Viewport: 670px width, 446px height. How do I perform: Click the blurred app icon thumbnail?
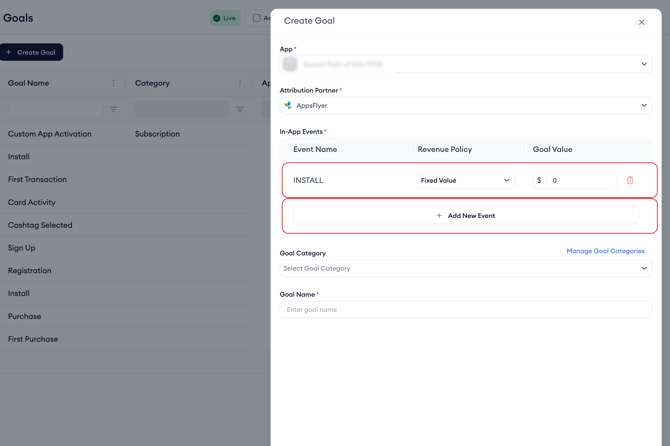[290, 64]
